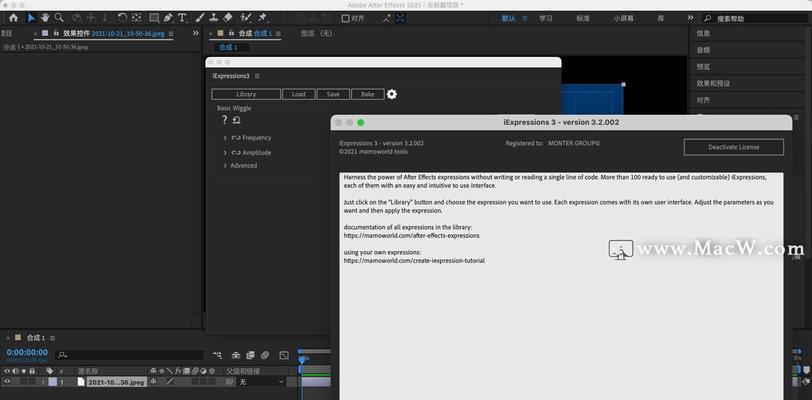Select the Roto Brush tool

tap(246, 18)
